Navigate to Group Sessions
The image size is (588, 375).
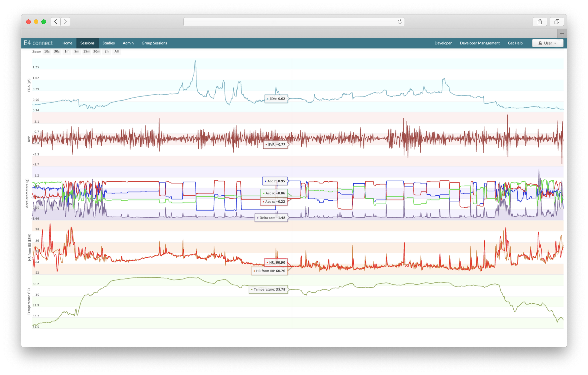[x=154, y=43]
